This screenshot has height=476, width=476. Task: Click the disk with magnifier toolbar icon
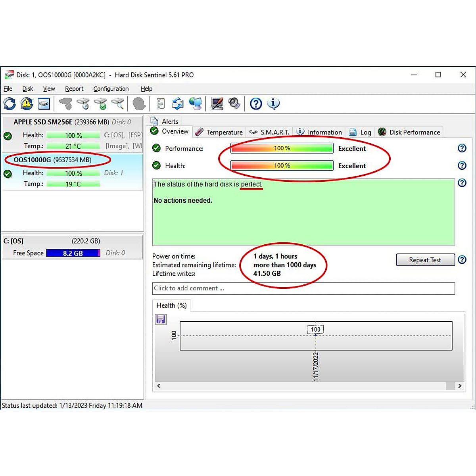pos(118,104)
